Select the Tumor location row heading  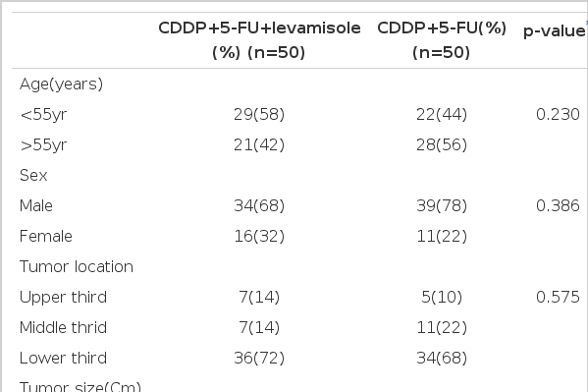pyautogui.click(x=77, y=266)
